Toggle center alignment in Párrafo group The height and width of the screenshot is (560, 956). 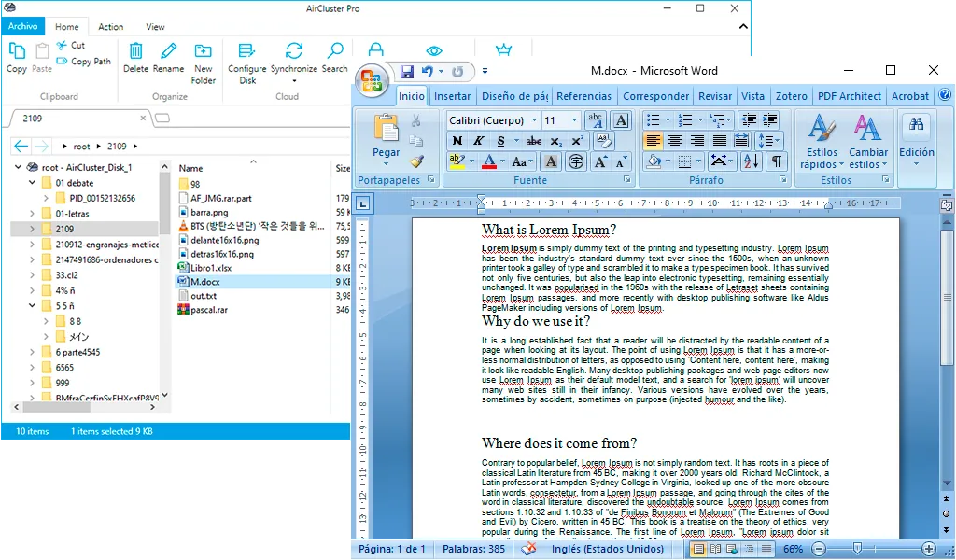click(675, 141)
